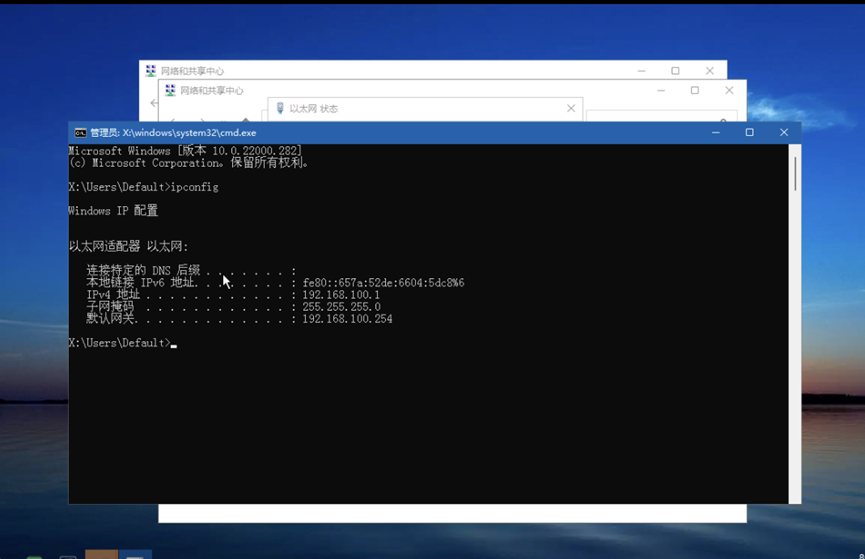This screenshot has height=559, width=865.
Task: Click the brown taskbar button
Action: [102, 554]
